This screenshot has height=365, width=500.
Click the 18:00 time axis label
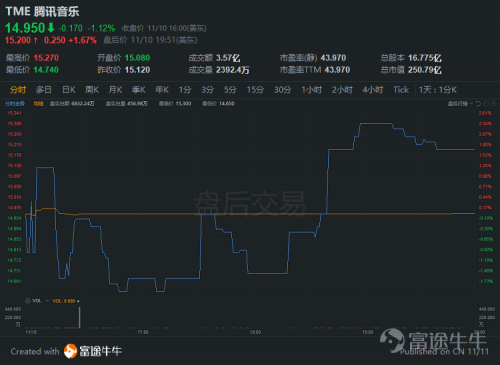pos(255,332)
